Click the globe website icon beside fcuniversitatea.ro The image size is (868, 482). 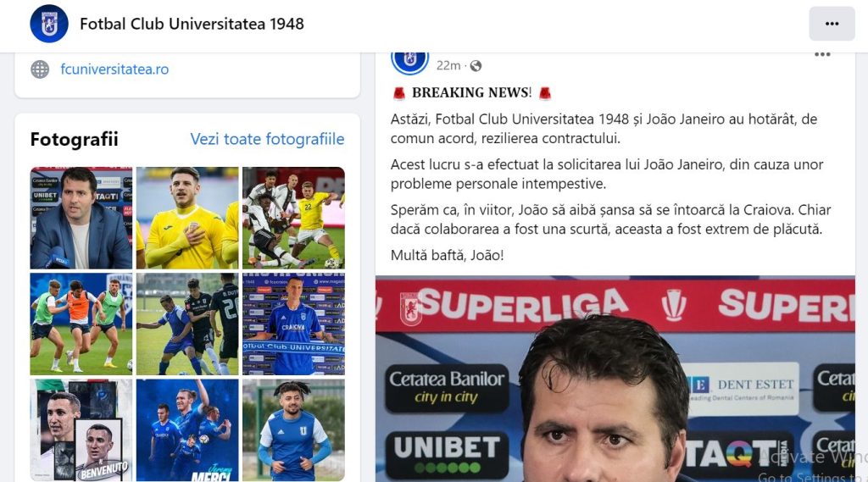point(40,69)
